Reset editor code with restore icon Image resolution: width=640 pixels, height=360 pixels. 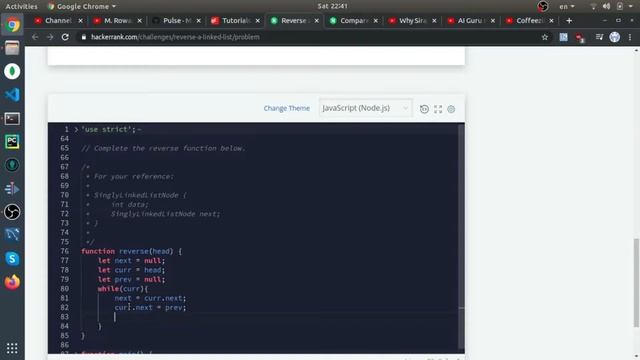click(424, 109)
